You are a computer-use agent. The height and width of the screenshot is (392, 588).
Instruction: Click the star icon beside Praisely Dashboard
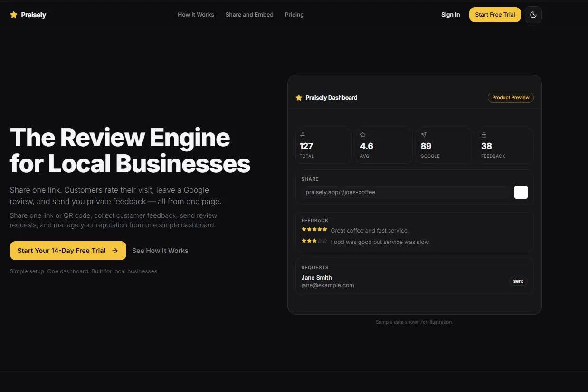(x=299, y=98)
